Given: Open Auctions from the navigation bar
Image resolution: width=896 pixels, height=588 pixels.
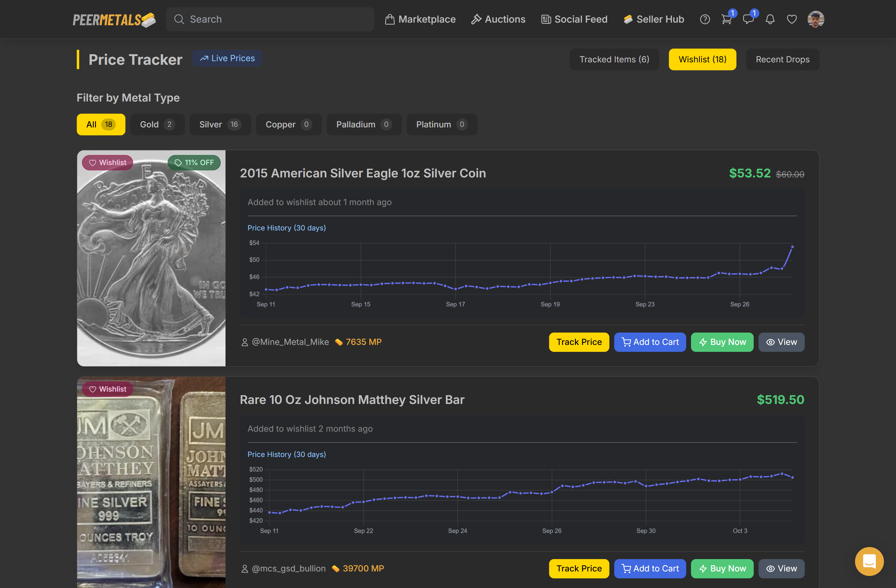Looking at the screenshot, I should pyautogui.click(x=498, y=19).
